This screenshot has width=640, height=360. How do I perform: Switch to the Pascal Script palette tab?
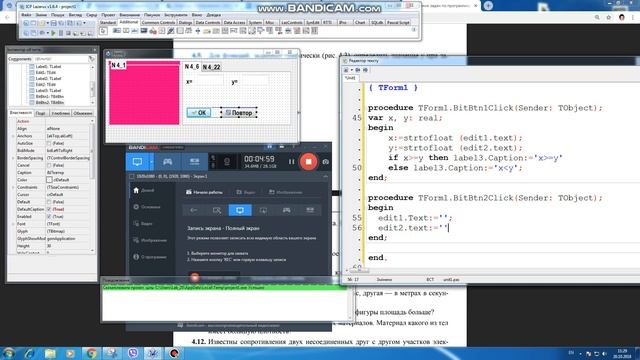(x=398, y=22)
